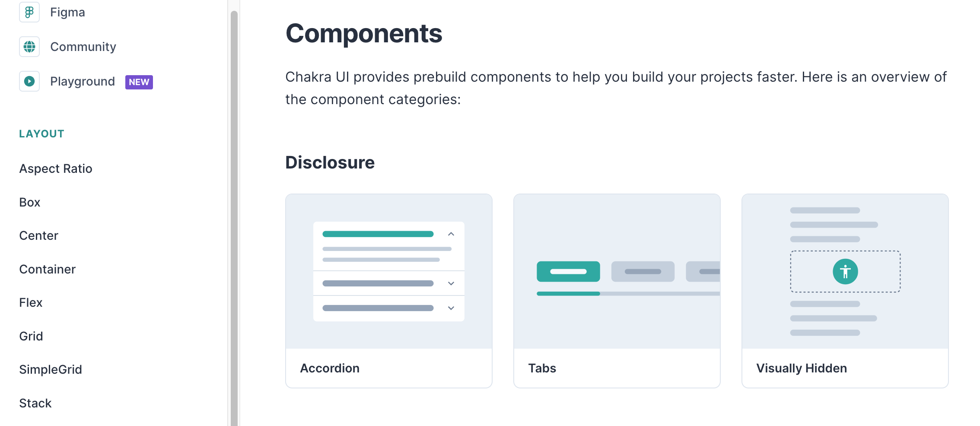Open the Accordion component card

coord(389,291)
